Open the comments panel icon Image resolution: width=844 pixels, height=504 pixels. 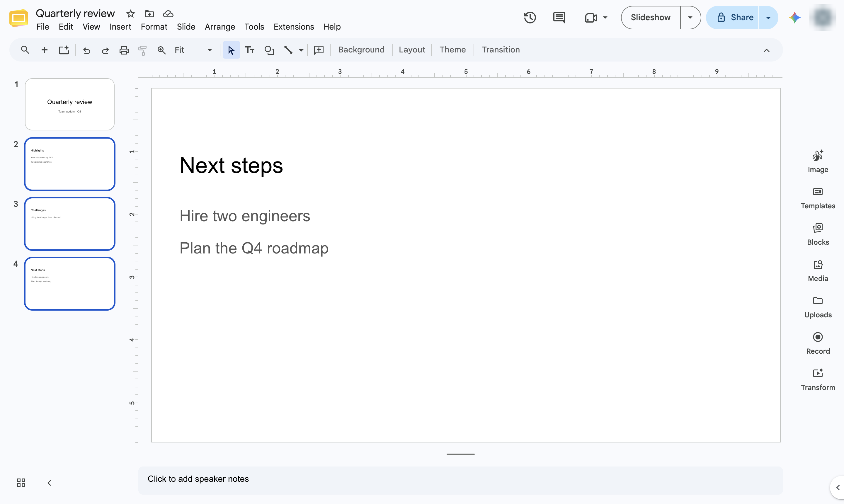[x=559, y=18]
